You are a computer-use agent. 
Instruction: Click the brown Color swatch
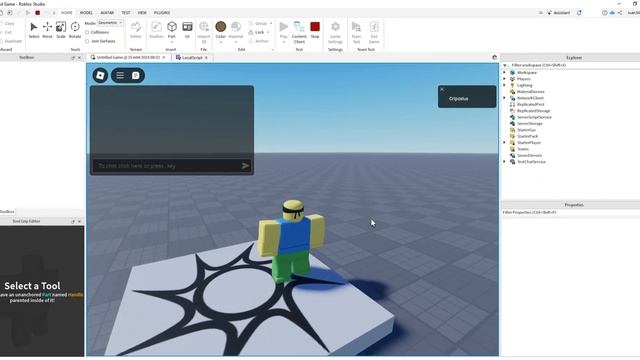pyautogui.click(x=221, y=27)
